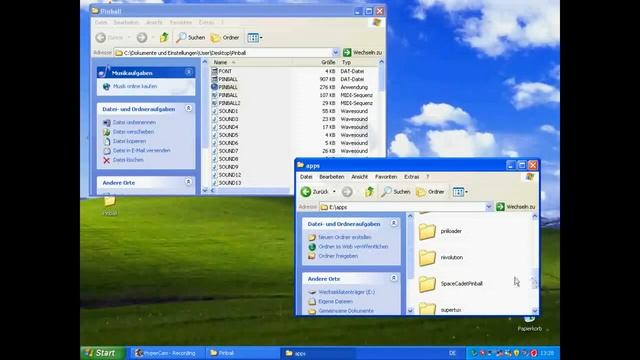This screenshot has height=360, width=640.
Task: Open the Bearbeiten menu in apps window
Action: click(x=331, y=177)
